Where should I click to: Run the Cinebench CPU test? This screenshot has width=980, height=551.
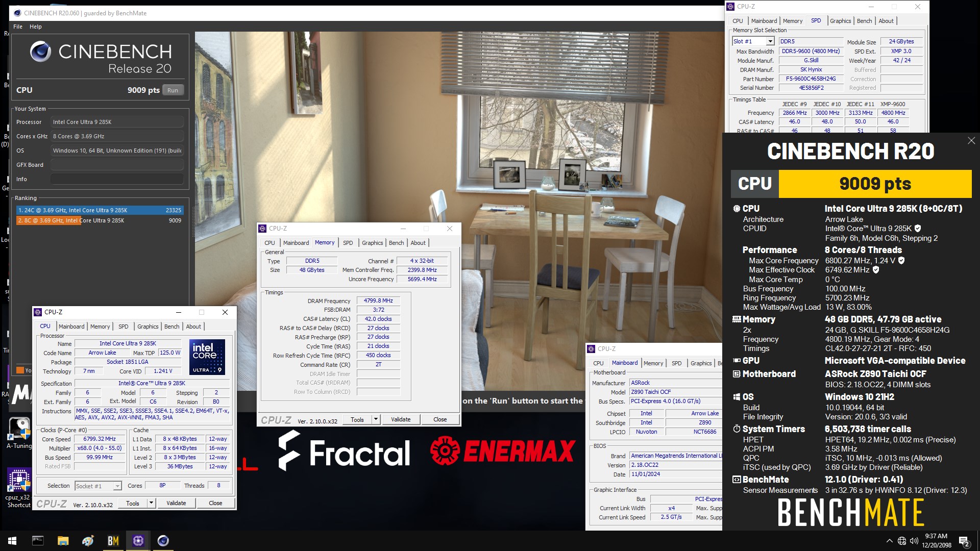point(173,90)
